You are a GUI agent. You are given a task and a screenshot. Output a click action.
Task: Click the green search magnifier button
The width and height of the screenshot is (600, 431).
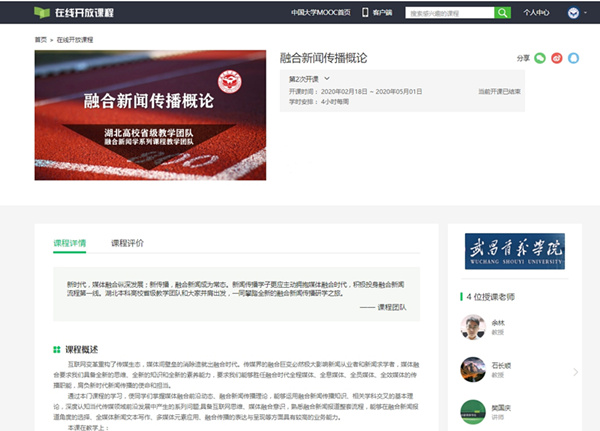point(502,13)
